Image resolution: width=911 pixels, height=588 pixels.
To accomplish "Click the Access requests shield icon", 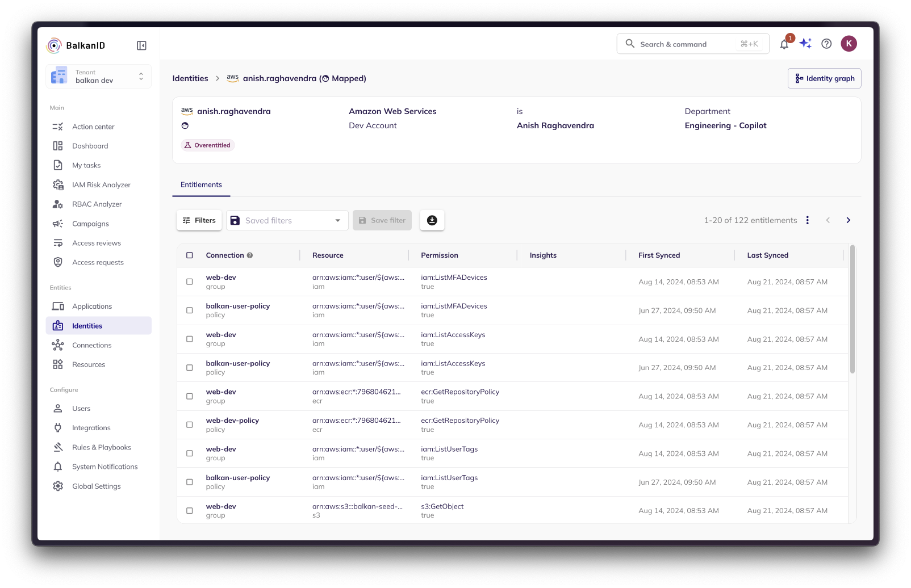I will pos(58,262).
